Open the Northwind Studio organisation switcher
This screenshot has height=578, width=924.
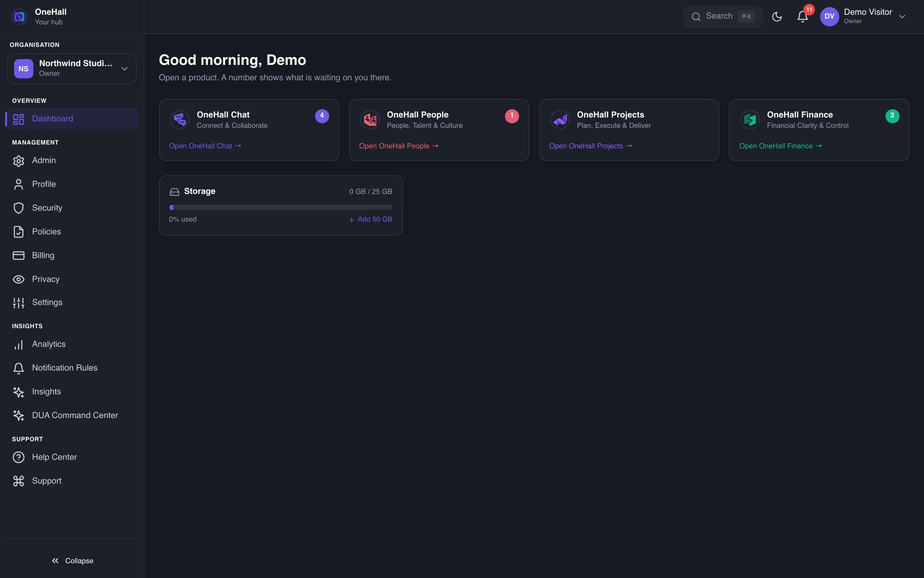coord(72,69)
